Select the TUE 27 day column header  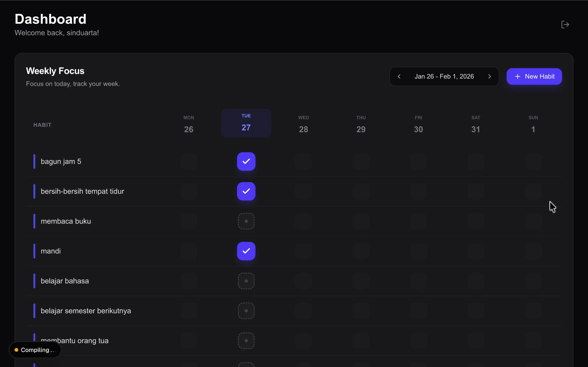246,123
